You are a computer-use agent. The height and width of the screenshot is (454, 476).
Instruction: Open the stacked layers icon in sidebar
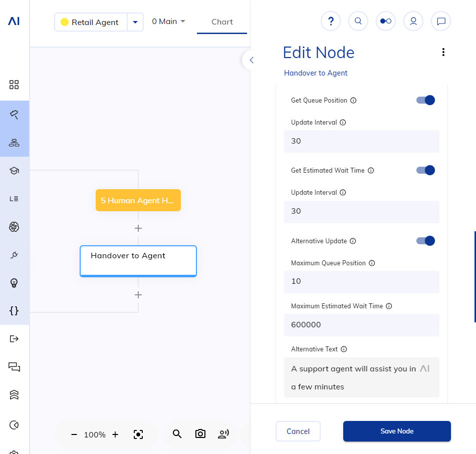pos(14,395)
